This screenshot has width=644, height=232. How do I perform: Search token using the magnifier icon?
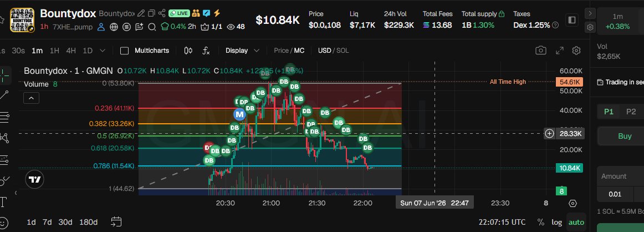click(151, 27)
